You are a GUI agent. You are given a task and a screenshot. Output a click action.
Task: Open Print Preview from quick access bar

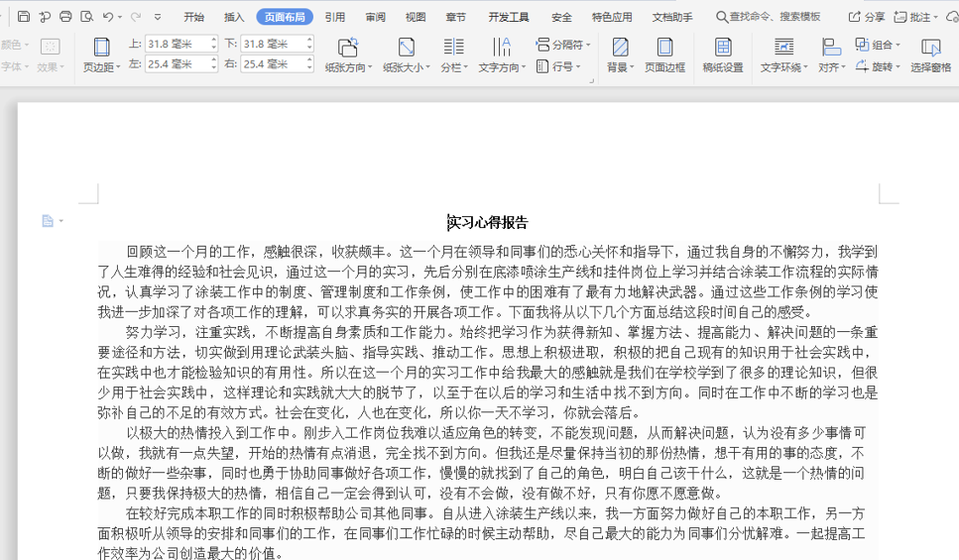coord(87,17)
